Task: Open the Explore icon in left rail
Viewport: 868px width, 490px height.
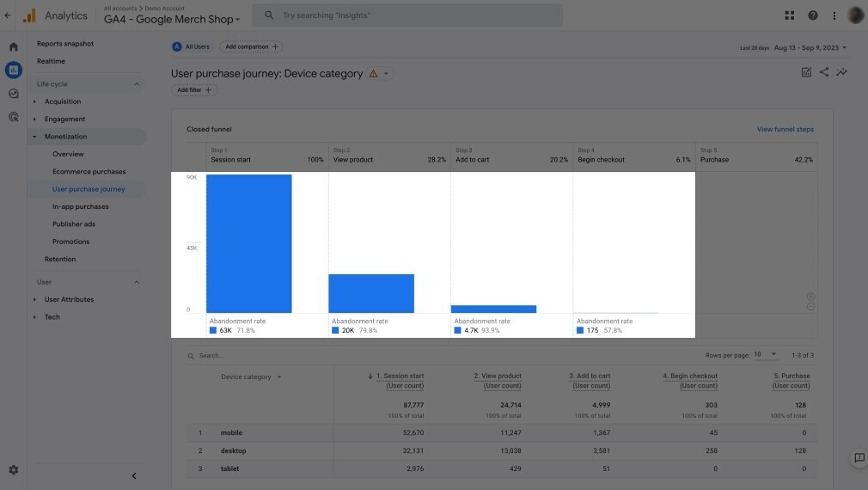Action: pyautogui.click(x=13, y=94)
